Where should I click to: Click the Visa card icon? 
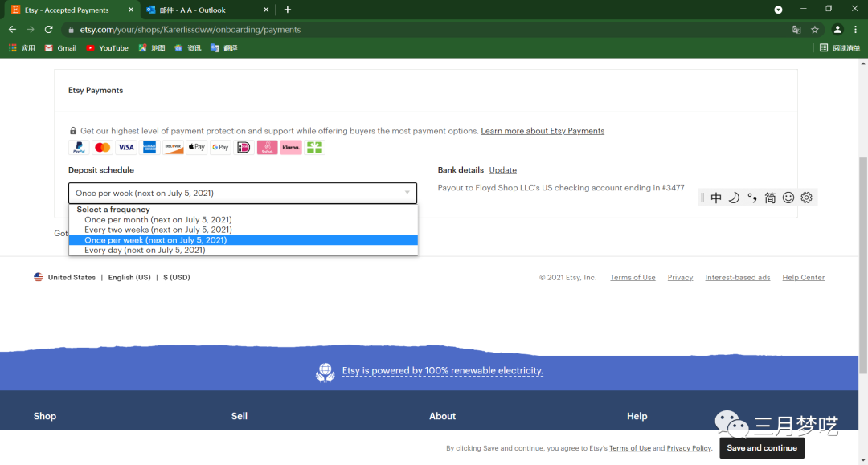[126, 148]
